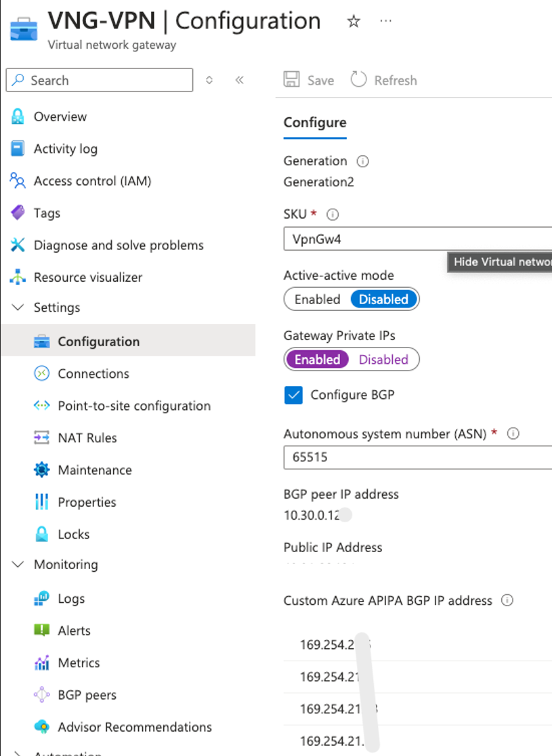552x756 pixels.
Task: Click the Refresh button label
Action: [x=396, y=80]
